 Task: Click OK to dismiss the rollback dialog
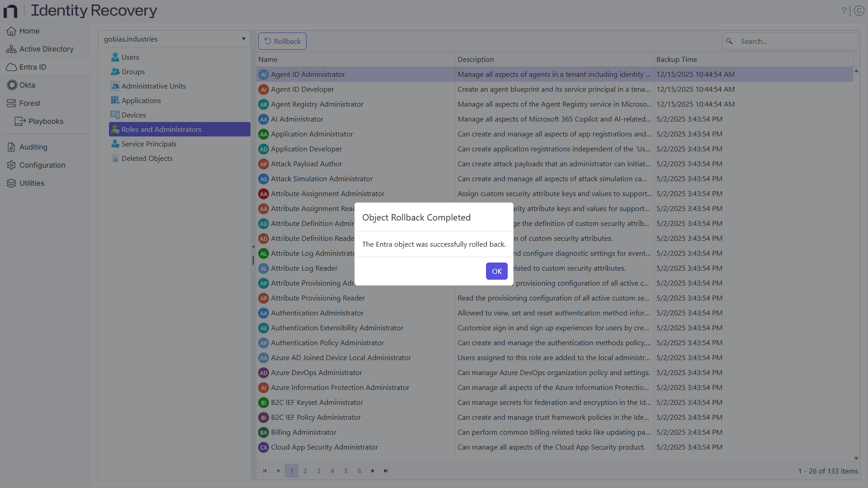(496, 271)
